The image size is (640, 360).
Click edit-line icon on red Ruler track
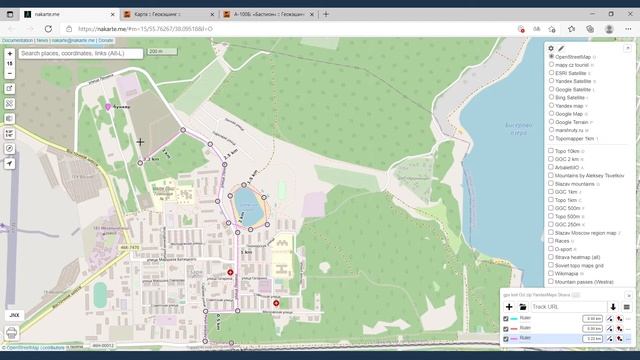609,329
